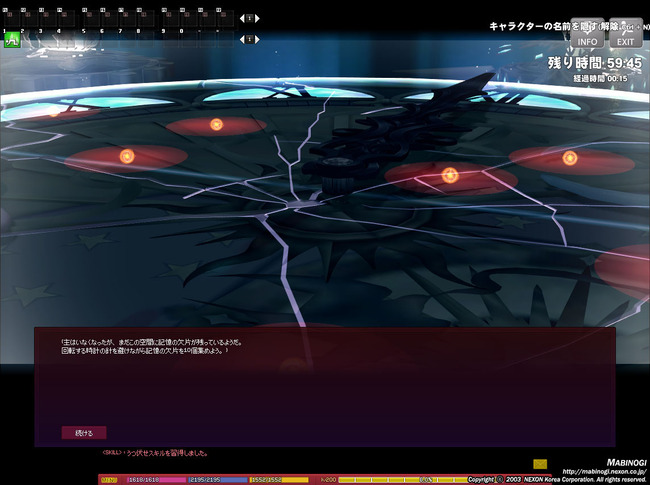The height and width of the screenshot is (485, 650).
Task: Click the memory fragment orb right of the clock hub
Action: pos(450,175)
